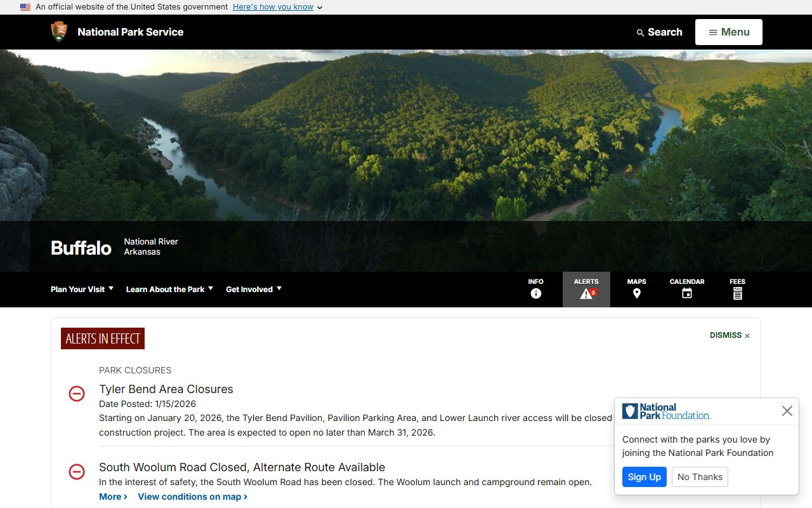Image resolution: width=812 pixels, height=508 pixels.
Task: Click the Date Posted 1/15/2026 text
Action: (147, 404)
